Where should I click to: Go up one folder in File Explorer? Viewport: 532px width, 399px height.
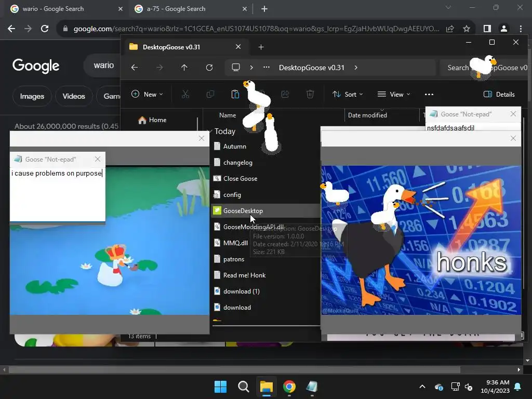click(x=184, y=68)
